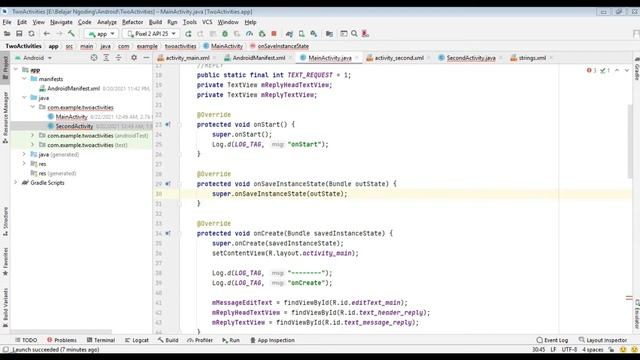Click the green Debug bug icon

[225, 34]
